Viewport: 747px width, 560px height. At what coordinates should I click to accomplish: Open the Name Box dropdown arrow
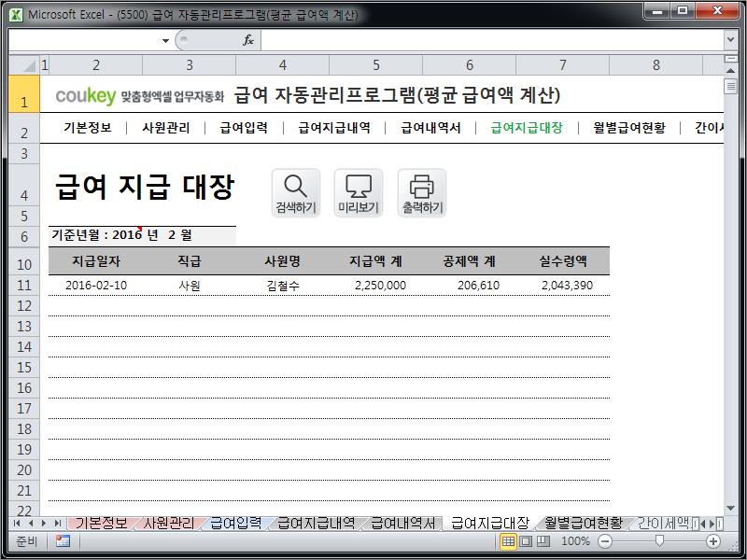pyautogui.click(x=165, y=40)
